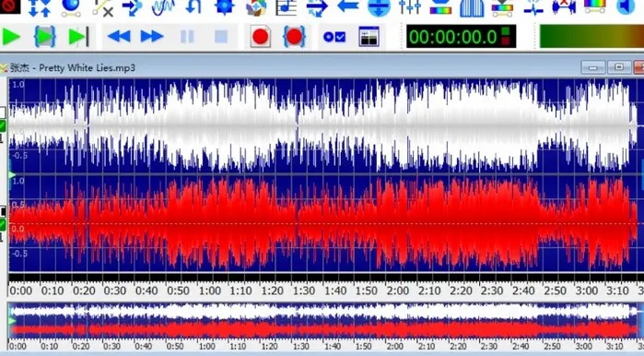Click 1:00 on the main time ruler
644x356 pixels.
pyautogui.click(x=210, y=291)
